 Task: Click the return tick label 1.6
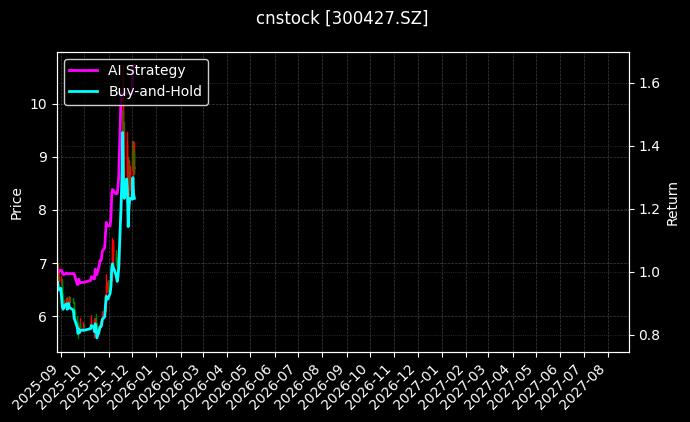(648, 83)
